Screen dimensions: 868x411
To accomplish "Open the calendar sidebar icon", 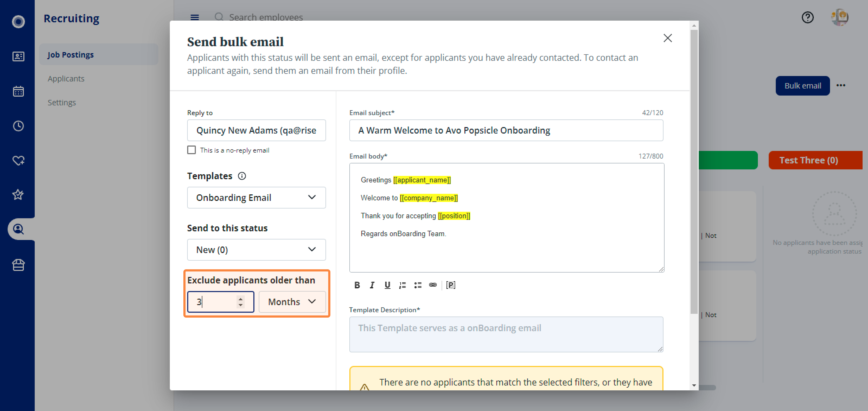I will click(18, 91).
